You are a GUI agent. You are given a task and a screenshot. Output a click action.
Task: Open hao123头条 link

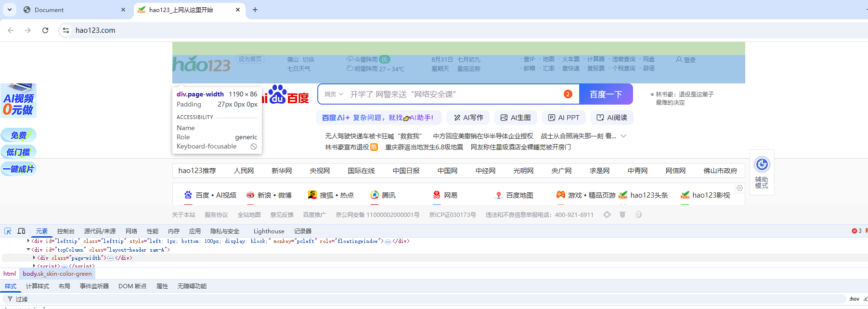(644, 195)
